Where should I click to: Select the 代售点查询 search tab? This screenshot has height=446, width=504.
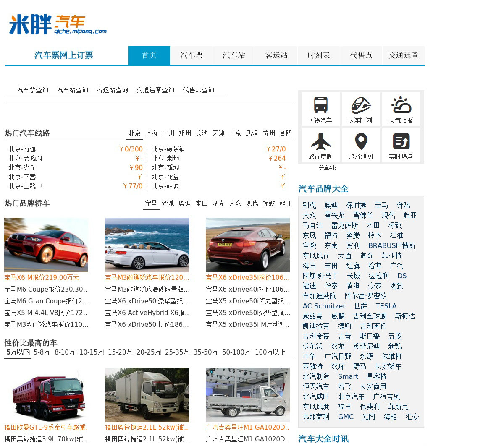click(199, 90)
